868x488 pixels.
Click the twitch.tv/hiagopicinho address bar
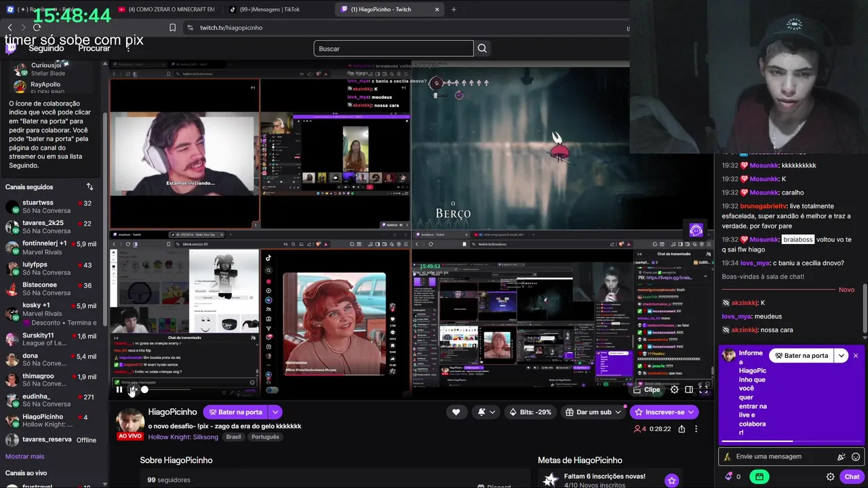(407, 28)
